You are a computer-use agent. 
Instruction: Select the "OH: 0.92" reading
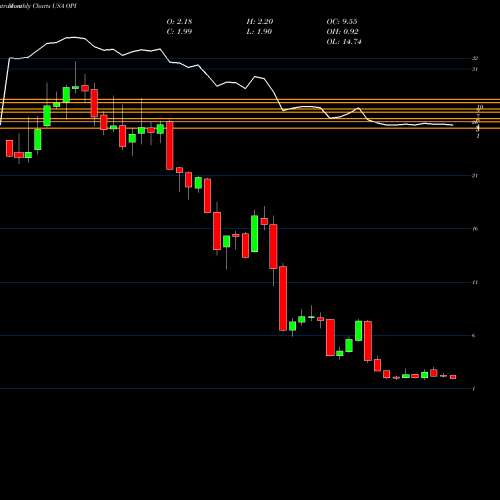[x=343, y=32]
